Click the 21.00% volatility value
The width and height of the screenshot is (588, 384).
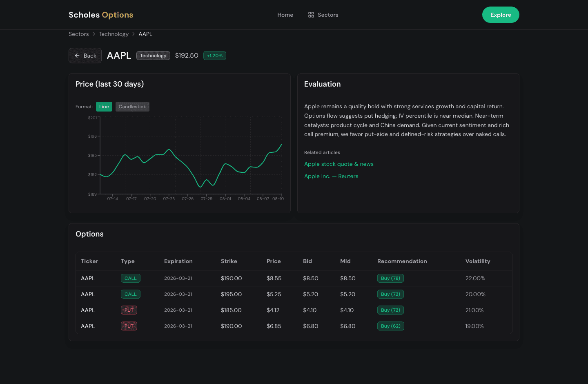point(474,310)
